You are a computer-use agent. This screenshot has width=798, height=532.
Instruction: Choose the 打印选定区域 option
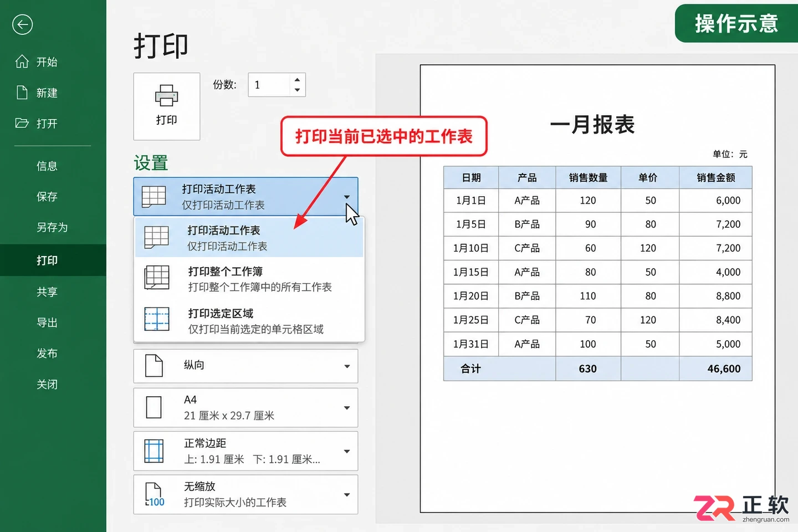(249, 320)
